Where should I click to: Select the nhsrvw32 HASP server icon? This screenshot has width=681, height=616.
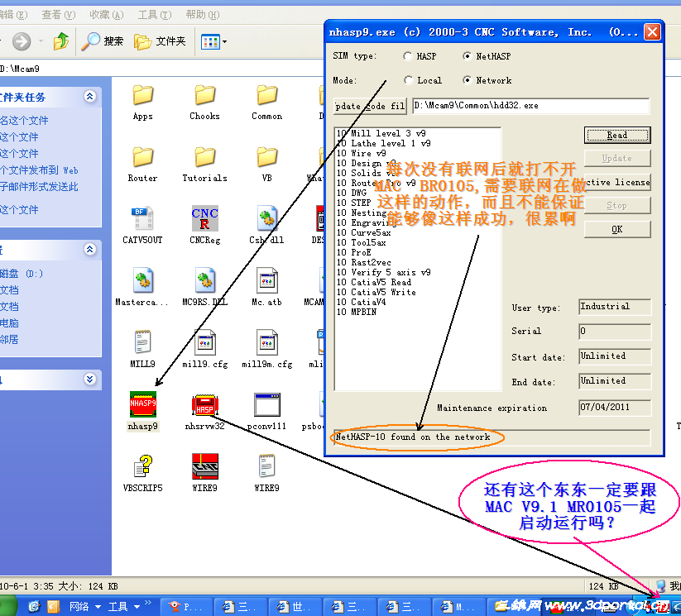[204, 404]
